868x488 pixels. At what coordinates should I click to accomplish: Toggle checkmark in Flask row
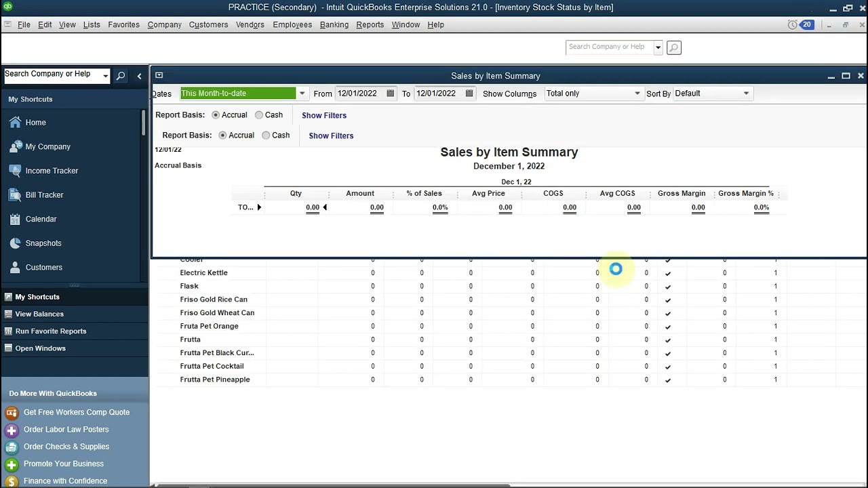click(668, 287)
